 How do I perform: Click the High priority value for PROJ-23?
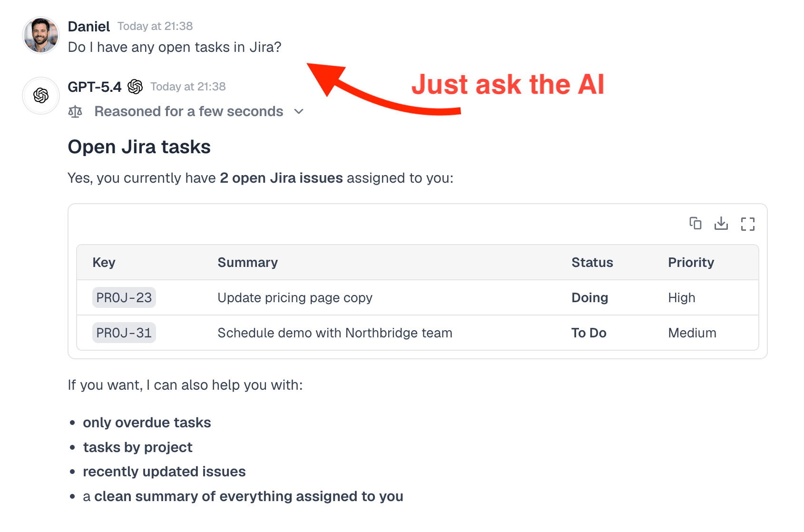[x=681, y=297]
